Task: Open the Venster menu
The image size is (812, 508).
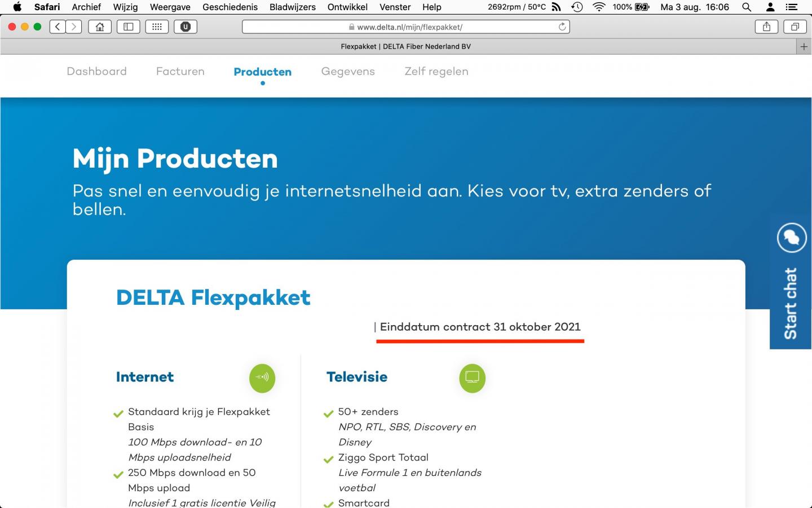Action: [x=395, y=7]
